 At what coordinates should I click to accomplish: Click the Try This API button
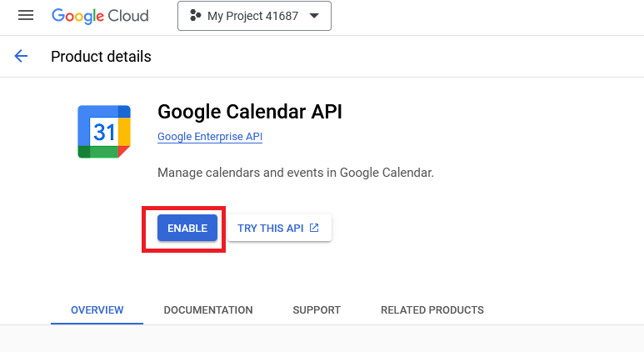[x=279, y=228]
